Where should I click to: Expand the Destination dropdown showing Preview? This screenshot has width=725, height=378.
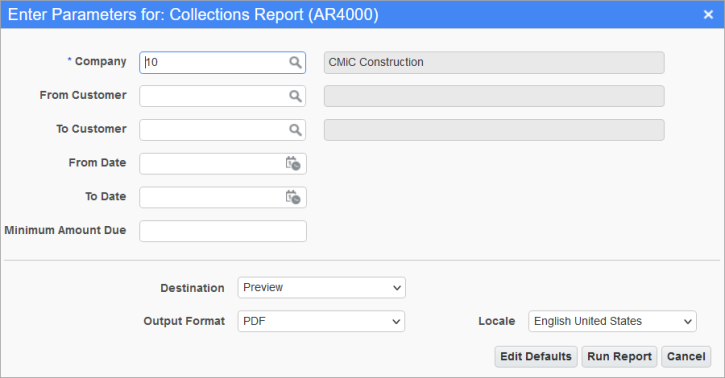point(321,287)
